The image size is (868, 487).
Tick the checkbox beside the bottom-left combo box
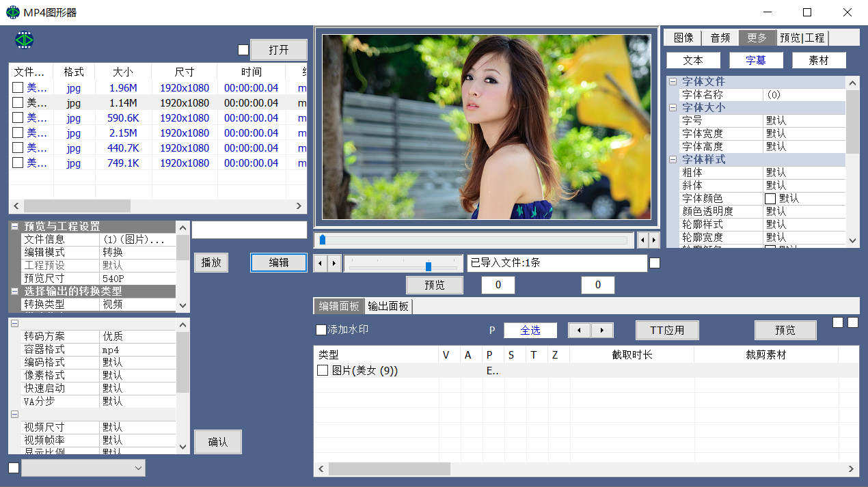coord(14,468)
